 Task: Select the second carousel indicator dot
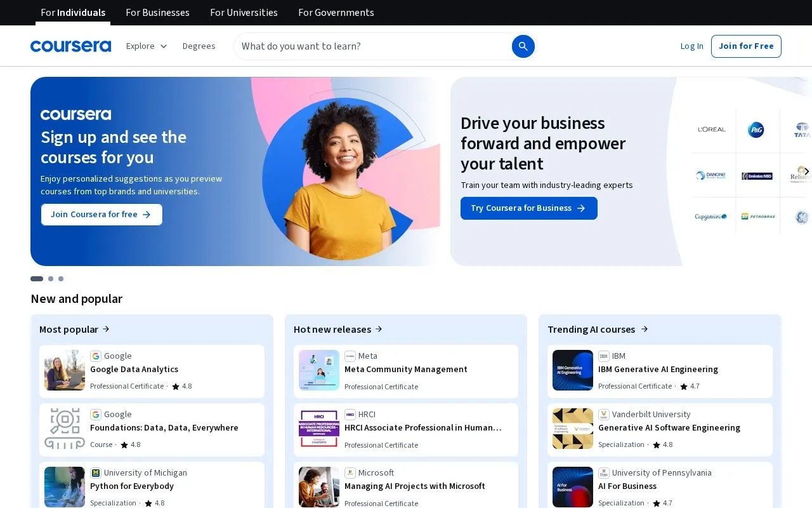[51, 279]
